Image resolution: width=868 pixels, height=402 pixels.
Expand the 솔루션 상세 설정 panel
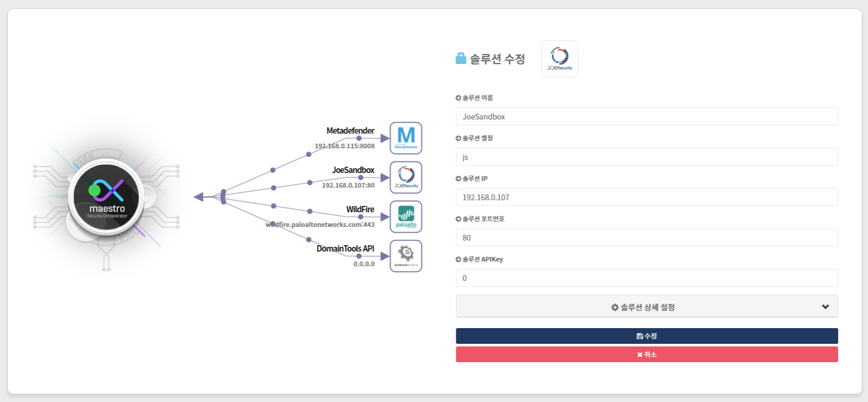click(x=646, y=307)
